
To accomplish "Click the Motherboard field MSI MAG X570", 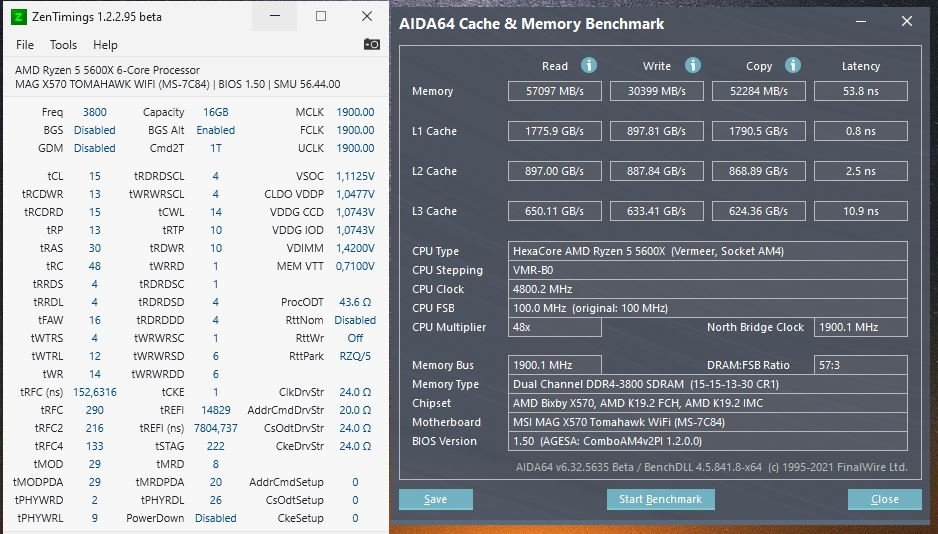I will [x=708, y=422].
